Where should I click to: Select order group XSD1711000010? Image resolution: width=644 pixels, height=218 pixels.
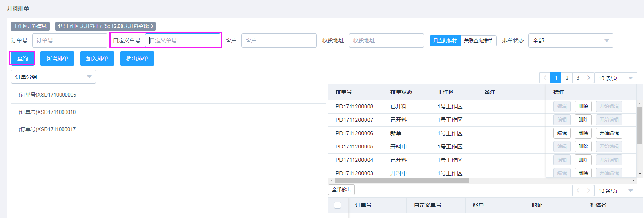click(47, 112)
